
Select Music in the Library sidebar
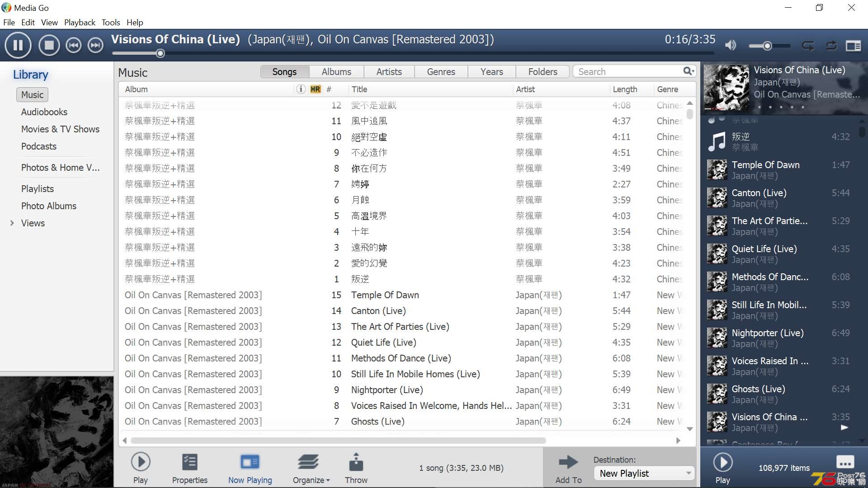[x=33, y=95]
